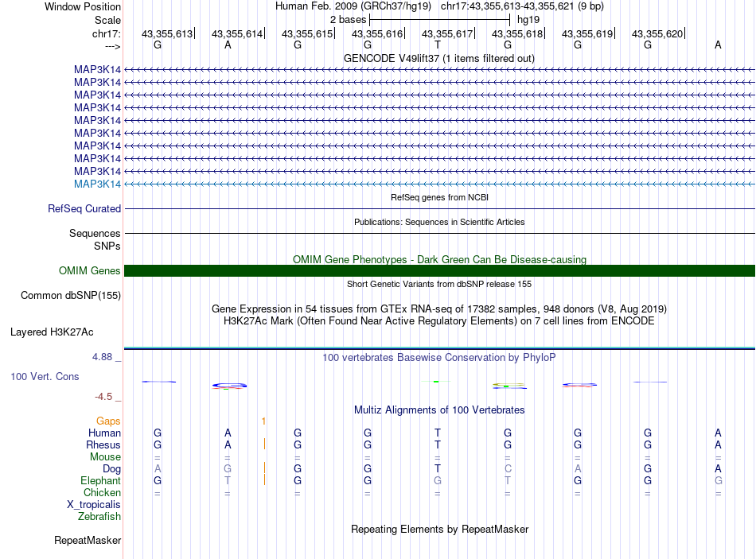Click the orange Gaps label
The height and width of the screenshot is (559, 756).
tap(108, 421)
